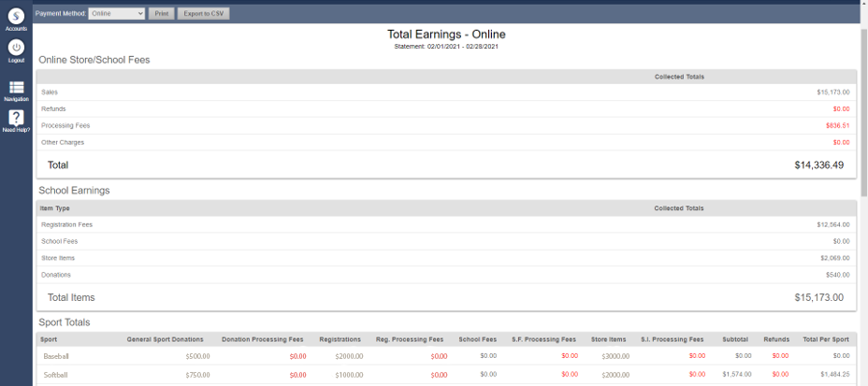Image resolution: width=868 pixels, height=386 pixels.
Task: Click the Store Items amount $2,069.00
Action: click(835, 258)
